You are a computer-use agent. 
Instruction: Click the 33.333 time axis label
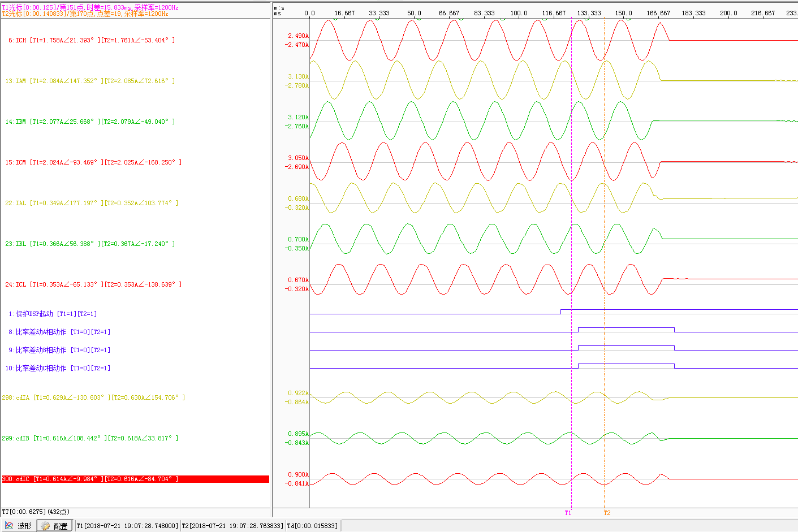pos(379,13)
